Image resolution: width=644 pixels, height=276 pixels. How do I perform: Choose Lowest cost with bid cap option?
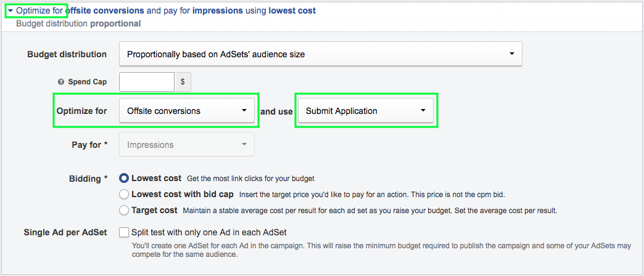[124, 194]
